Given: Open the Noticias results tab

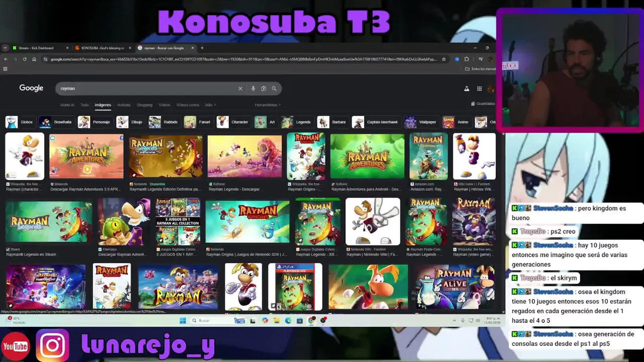Looking at the screenshot, I should tap(124, 105).
